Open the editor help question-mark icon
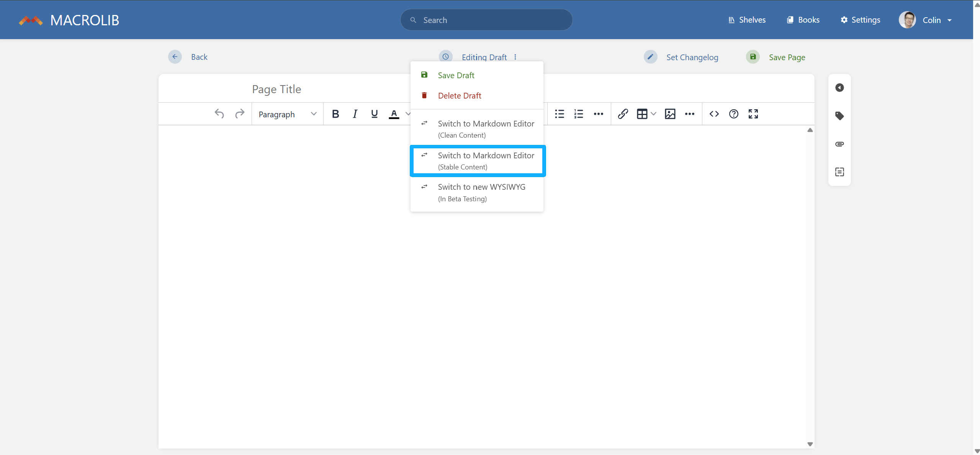The height and width of the screenshot is (455, 980). (733, 114)
